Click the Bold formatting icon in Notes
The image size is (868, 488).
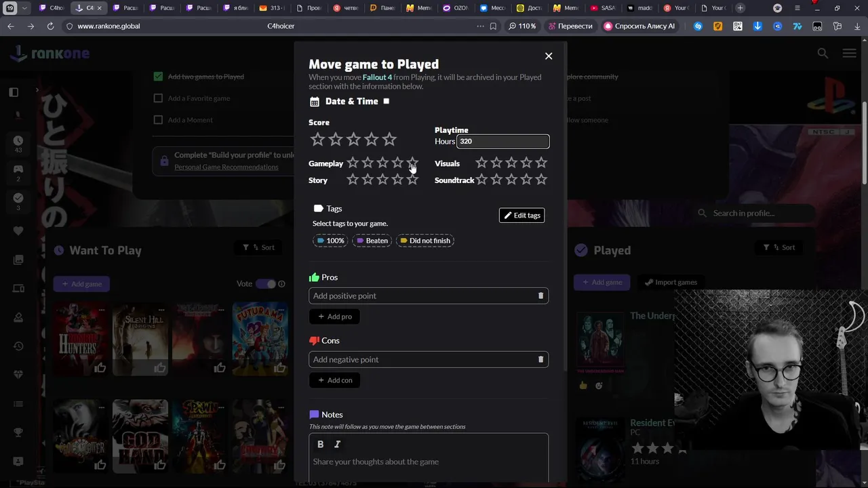point(321,444)
